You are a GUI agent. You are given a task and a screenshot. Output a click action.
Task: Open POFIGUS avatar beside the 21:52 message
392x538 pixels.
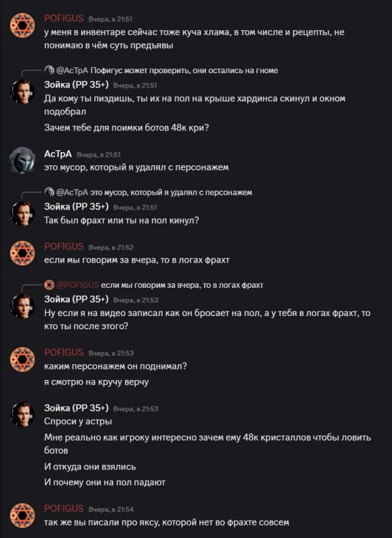click(22, 254)
